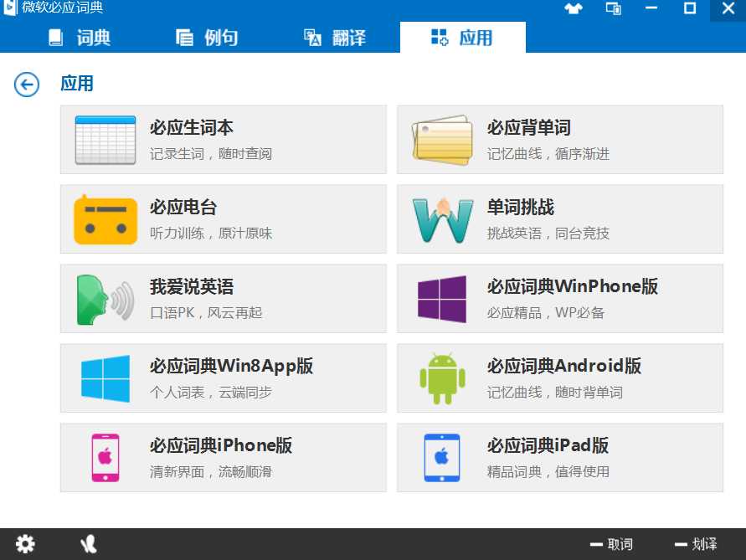
Task: Click the 记忆曲线，循序渐进 description
Action: (548, 154)
